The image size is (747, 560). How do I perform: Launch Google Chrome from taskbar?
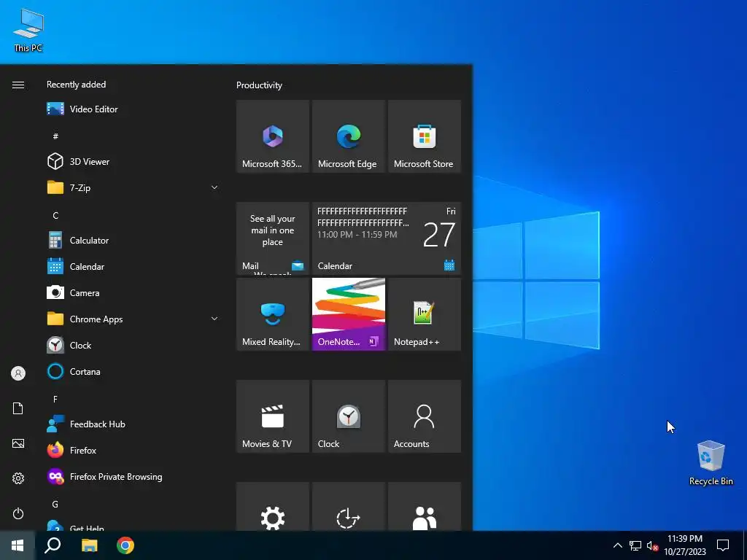(x=125, y=545)
